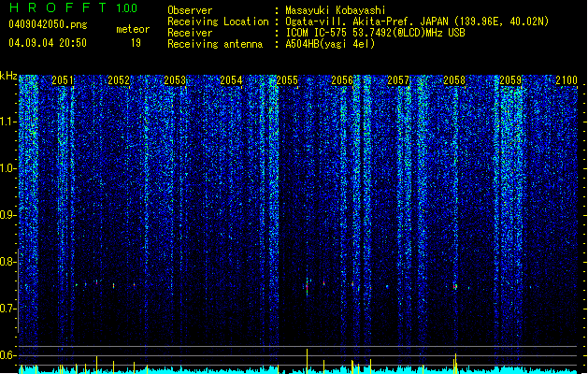Screen dimensions: 588x374
Task: Click the 2056 time marker
Action: (342, 80)
